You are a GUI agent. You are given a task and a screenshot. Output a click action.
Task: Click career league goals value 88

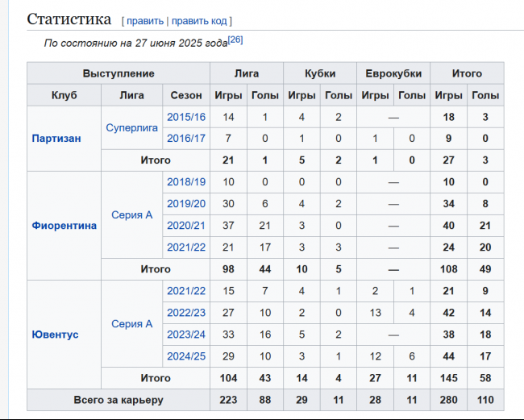[x=265, y=400]
